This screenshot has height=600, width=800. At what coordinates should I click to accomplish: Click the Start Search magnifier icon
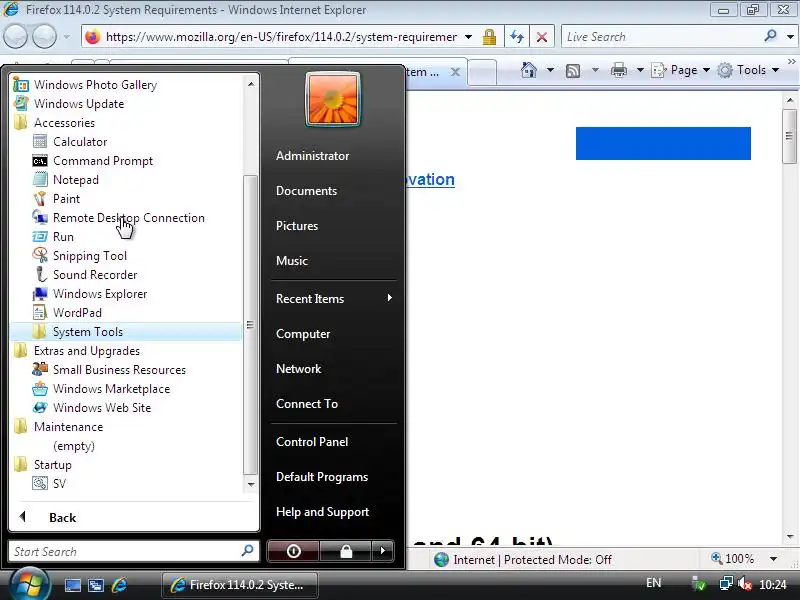(247, 551)
